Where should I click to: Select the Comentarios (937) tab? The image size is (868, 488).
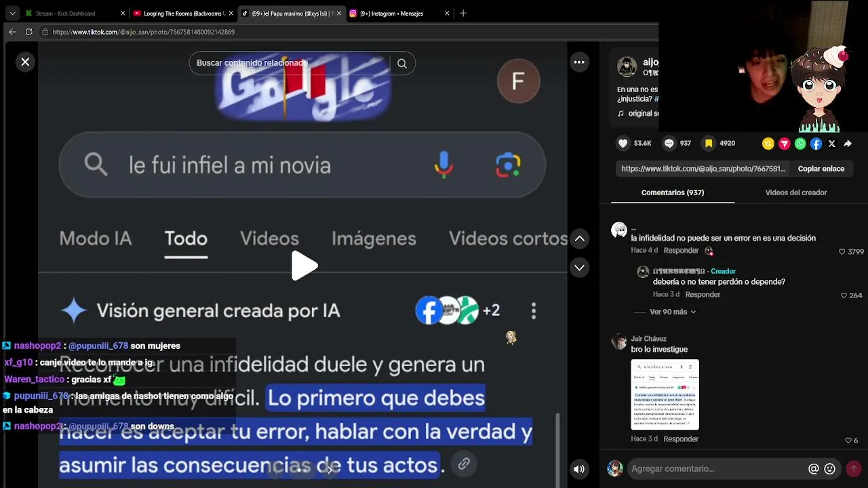(x=673, y=192)
